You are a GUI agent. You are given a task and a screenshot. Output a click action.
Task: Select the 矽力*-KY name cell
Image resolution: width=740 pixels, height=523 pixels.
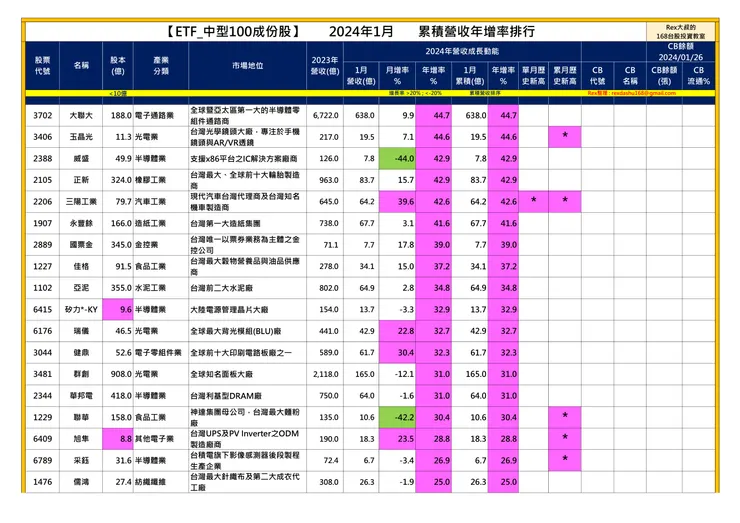[x=81, y=310]
